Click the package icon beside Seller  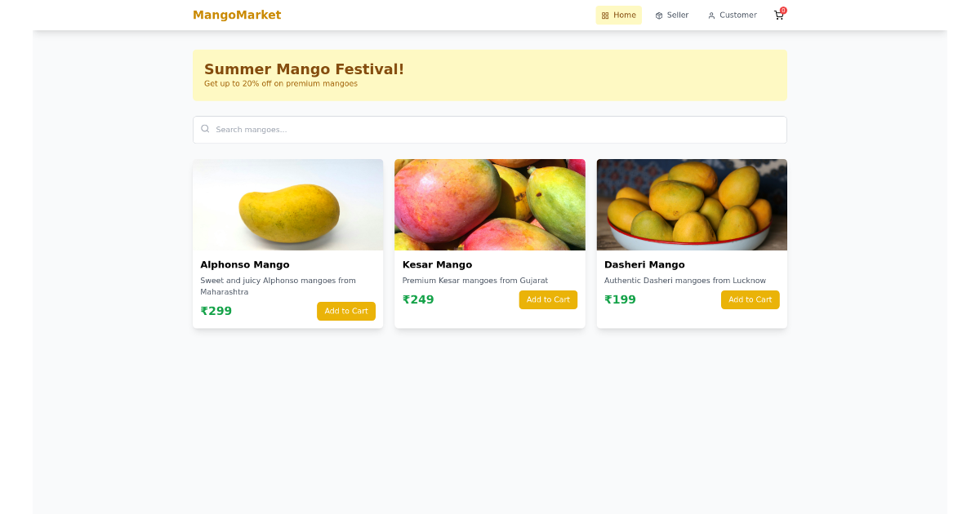pos(657,15)
